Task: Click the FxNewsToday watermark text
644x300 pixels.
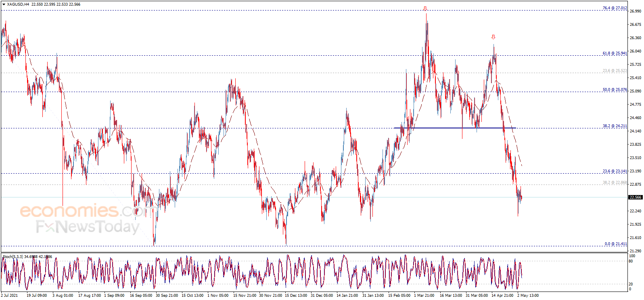Action: tap(88, 227)
